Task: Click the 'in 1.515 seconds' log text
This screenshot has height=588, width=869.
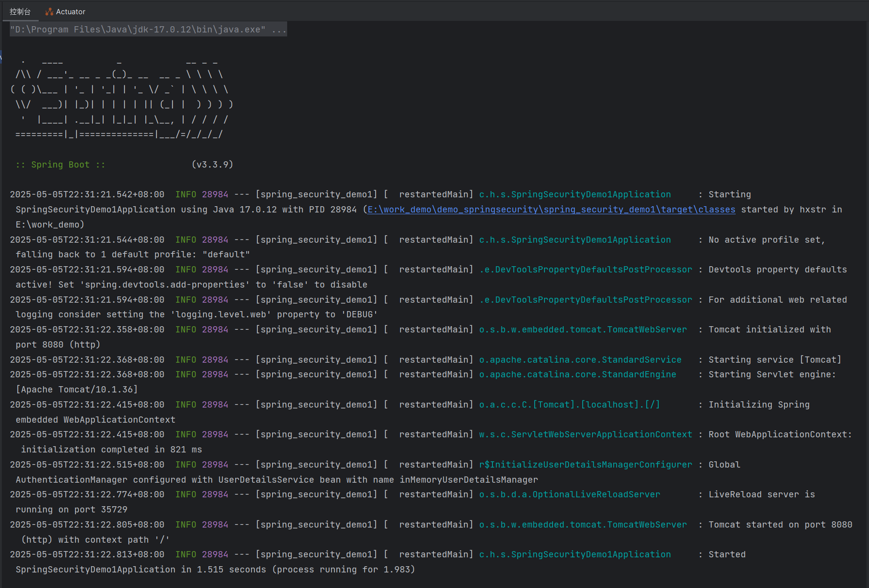Action: [x=224, y=569]
